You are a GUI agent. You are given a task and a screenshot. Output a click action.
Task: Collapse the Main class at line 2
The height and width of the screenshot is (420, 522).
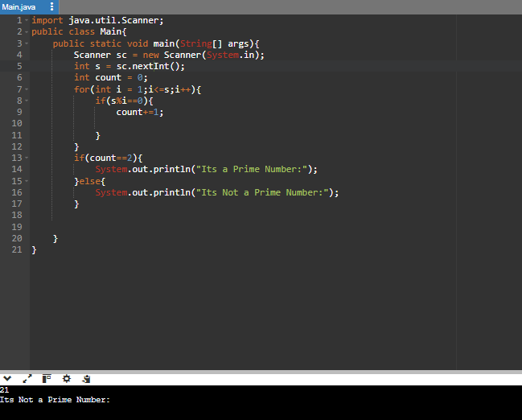coord(27,32)
